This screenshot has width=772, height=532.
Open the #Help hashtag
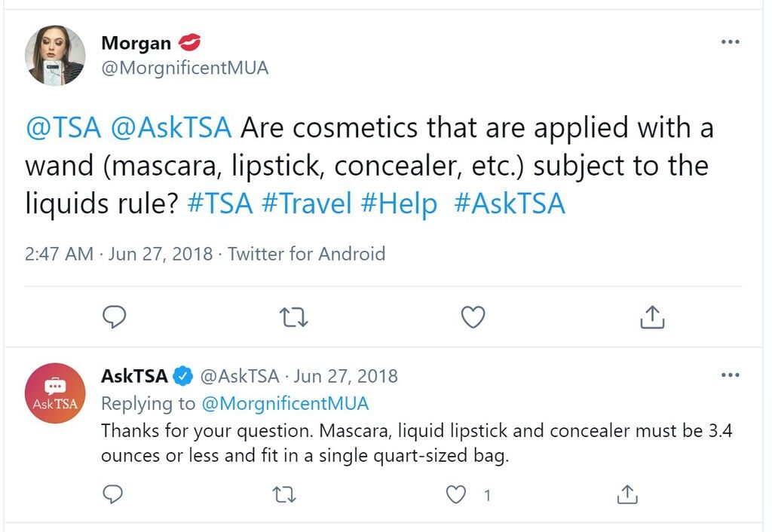pyautogui.click(x=399, y=203)
